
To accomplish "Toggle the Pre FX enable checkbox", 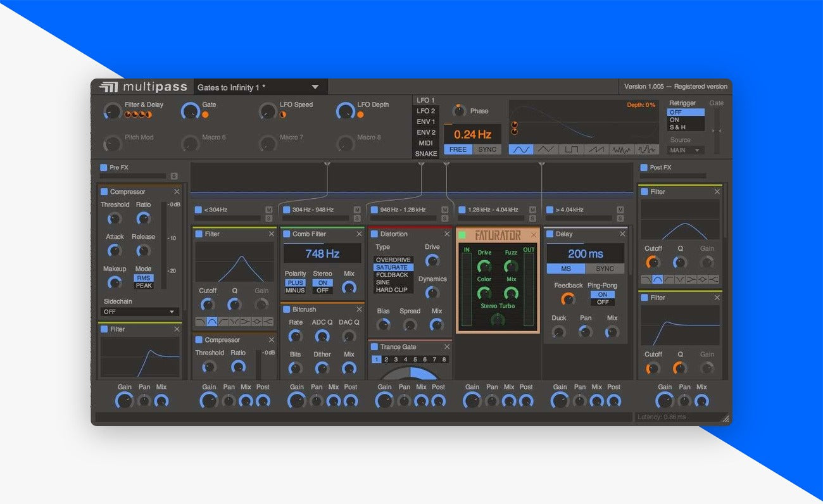I will click(x=104, y=168).
